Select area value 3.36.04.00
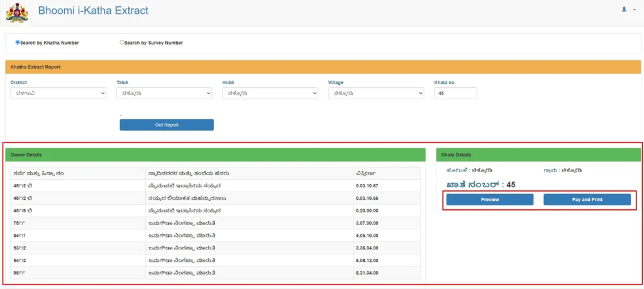This screenshot has height=289, width=644. pos(367,248)
